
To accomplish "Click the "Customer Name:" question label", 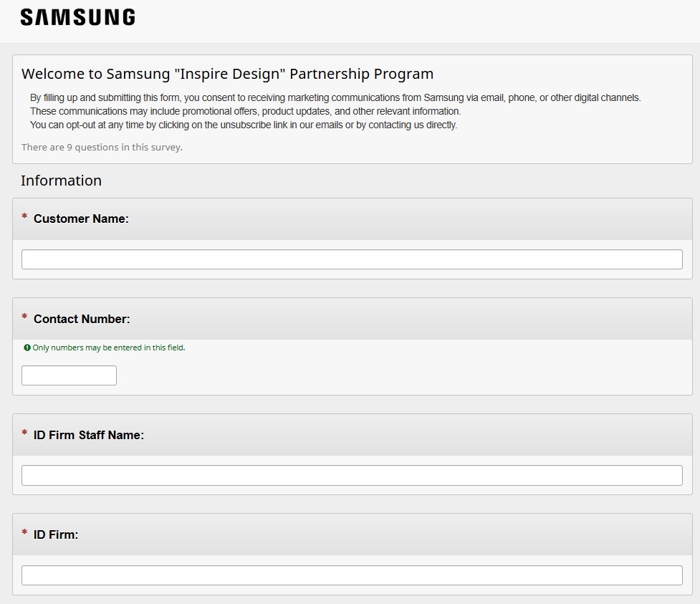I will [x=81, y=219].
